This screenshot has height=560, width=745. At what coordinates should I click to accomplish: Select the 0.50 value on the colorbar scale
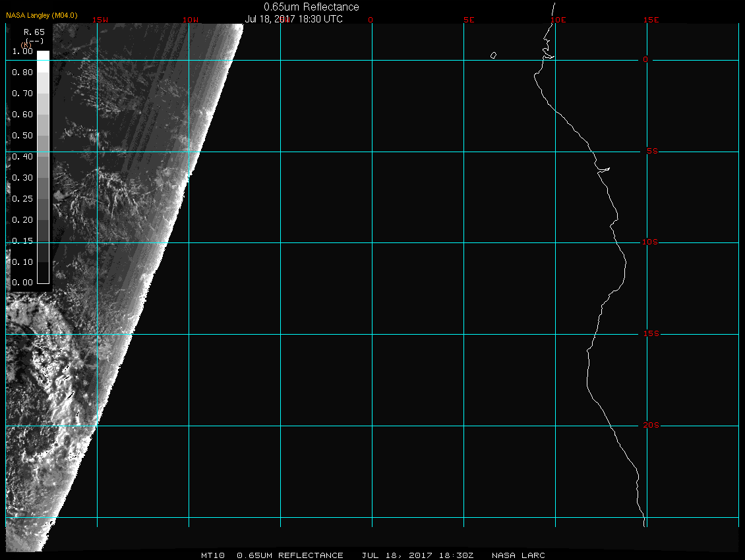click(x=22, y=136)
